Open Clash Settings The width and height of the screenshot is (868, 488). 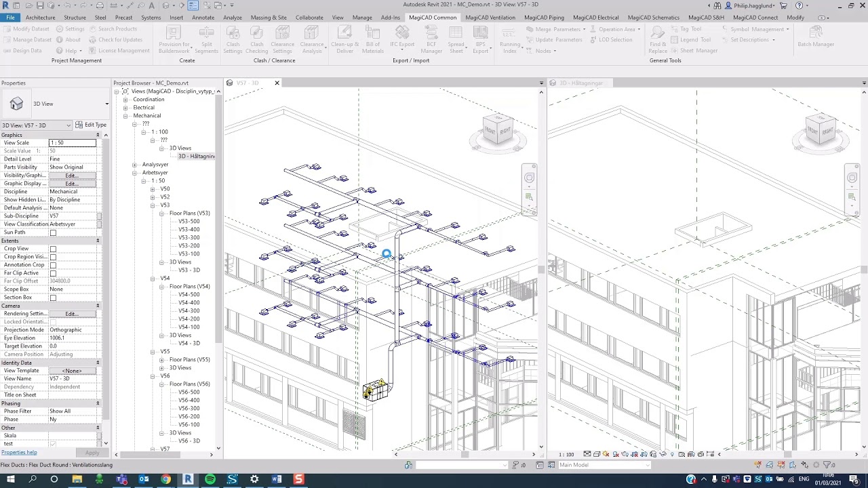click(x=233, y=39)
